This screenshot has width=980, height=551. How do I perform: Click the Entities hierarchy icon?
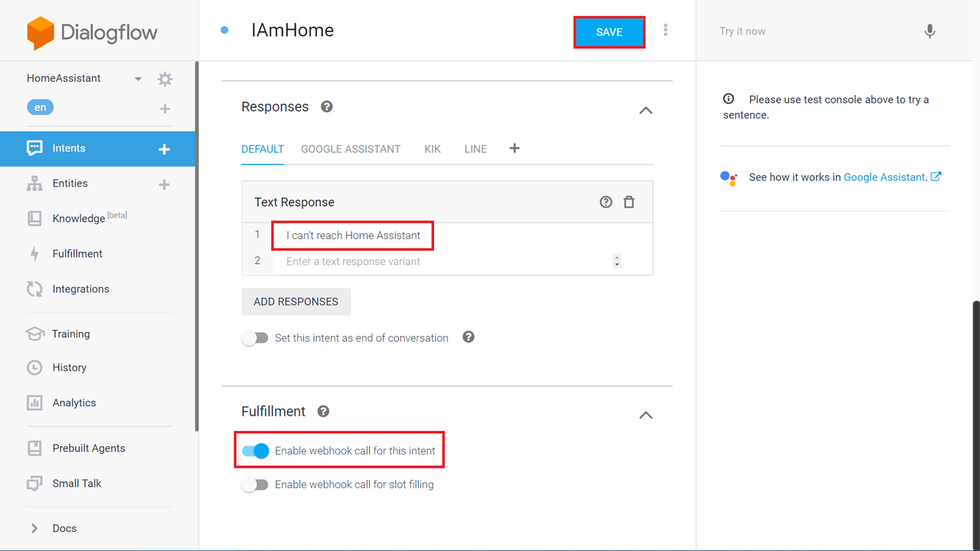[x=34, y=184]
